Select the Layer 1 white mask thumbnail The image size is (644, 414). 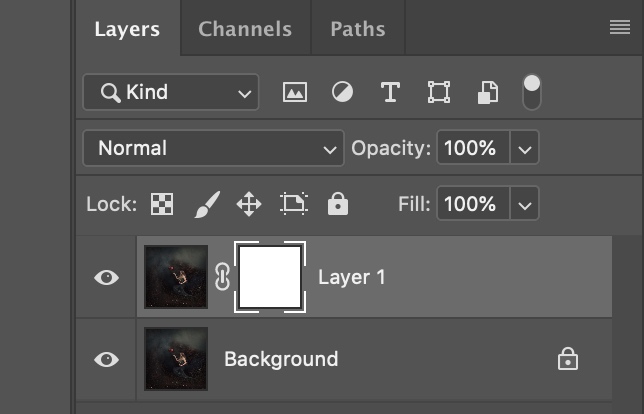270,277
